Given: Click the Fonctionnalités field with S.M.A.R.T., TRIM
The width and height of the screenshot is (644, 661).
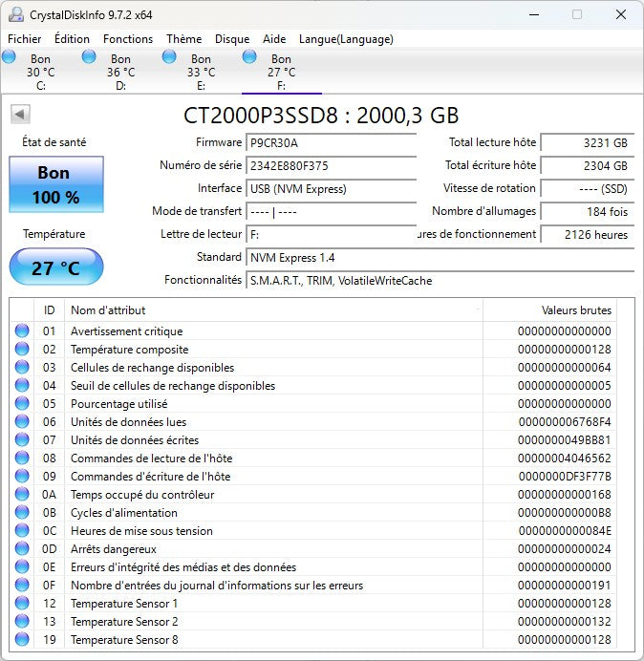Looking at the screenshot, I should (440, 280).
